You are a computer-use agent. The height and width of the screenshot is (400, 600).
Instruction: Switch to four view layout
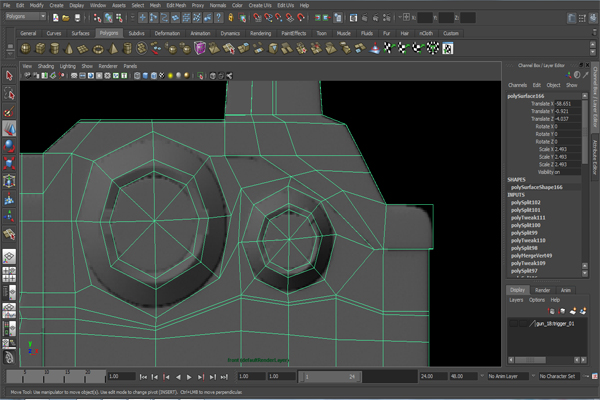tap(9, 274)
